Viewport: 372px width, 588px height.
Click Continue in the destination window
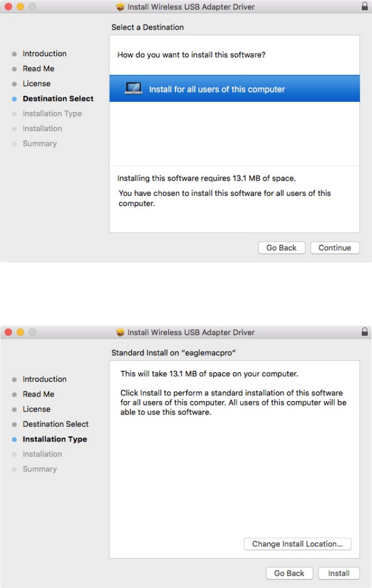(335, 248)
